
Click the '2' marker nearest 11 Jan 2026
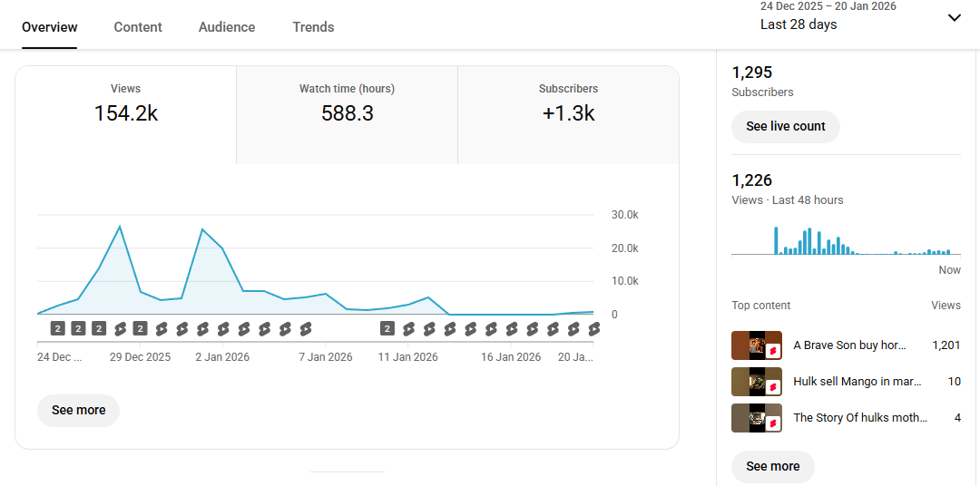[x=387, y=328]
